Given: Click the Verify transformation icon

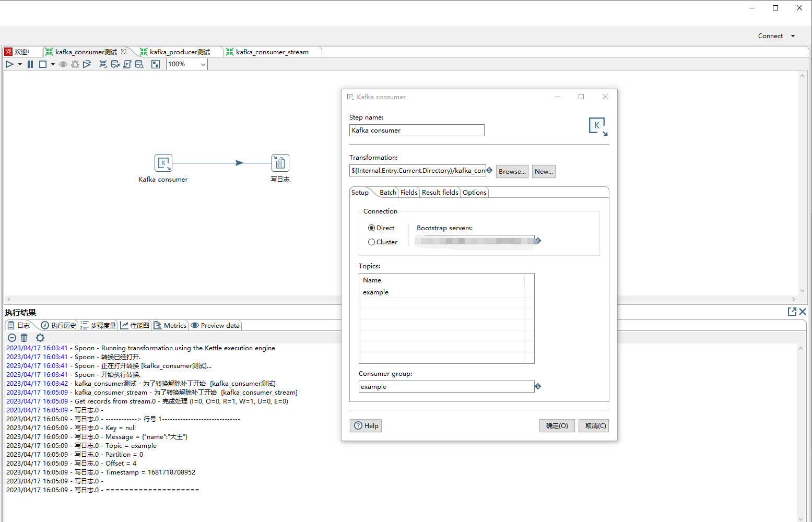Looking at the screenshot, I should [103, 64].
